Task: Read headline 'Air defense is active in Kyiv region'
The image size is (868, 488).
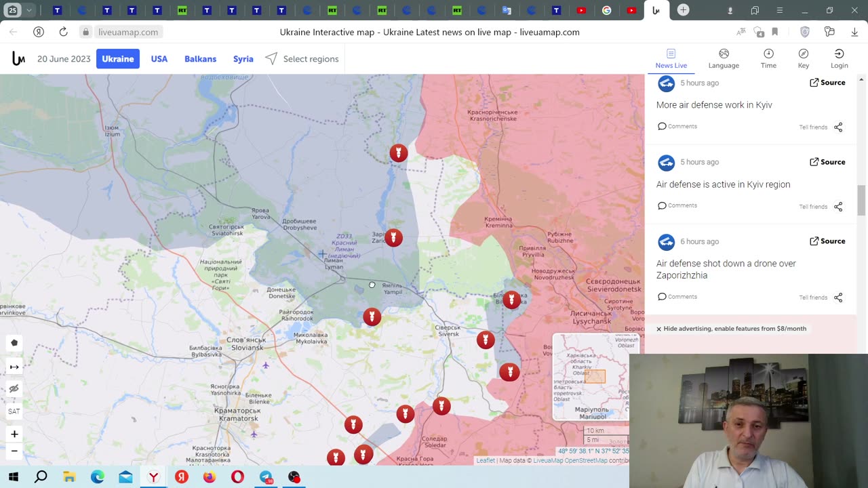Action: 723,184
